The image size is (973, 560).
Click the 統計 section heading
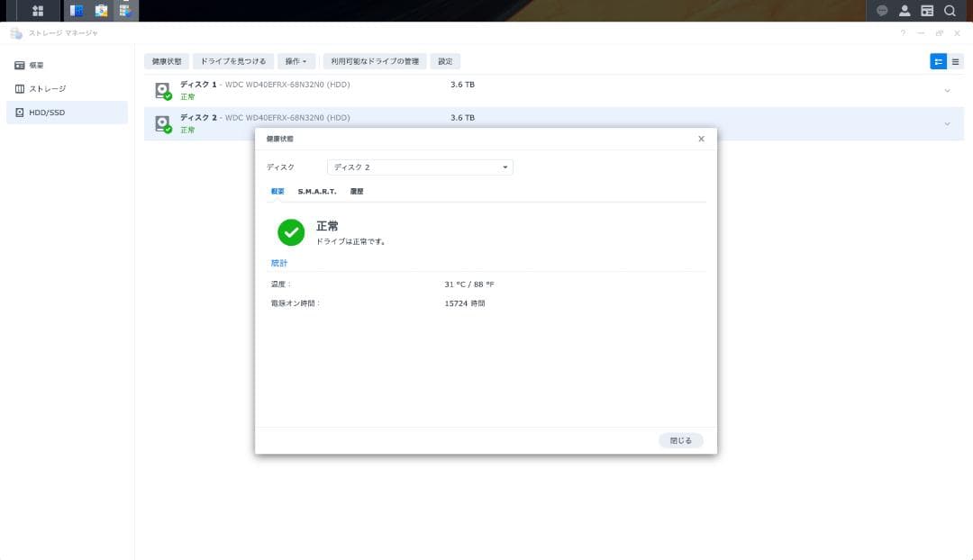point(279,263)
